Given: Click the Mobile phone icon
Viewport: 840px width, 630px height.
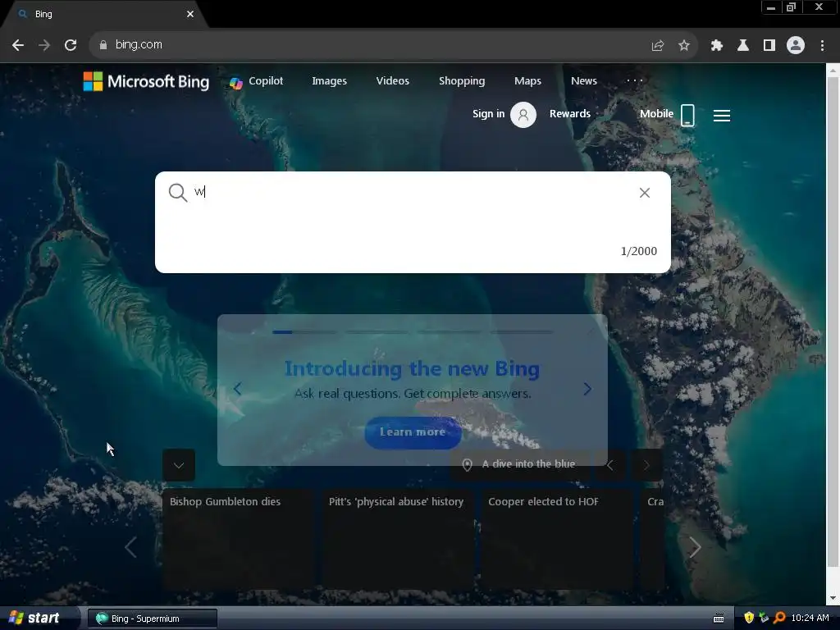Looking at the screenshot, I should pyautogui.click(x=688, y=115).
